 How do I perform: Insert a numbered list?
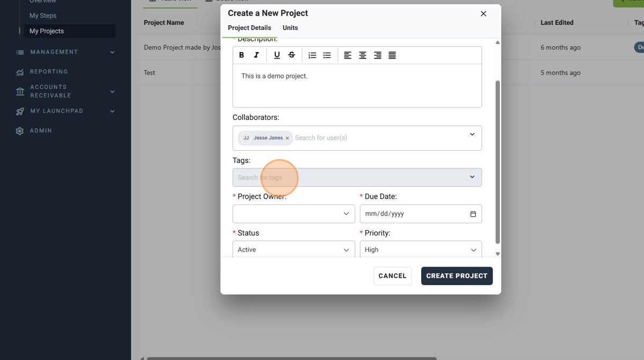coord(312,55)
